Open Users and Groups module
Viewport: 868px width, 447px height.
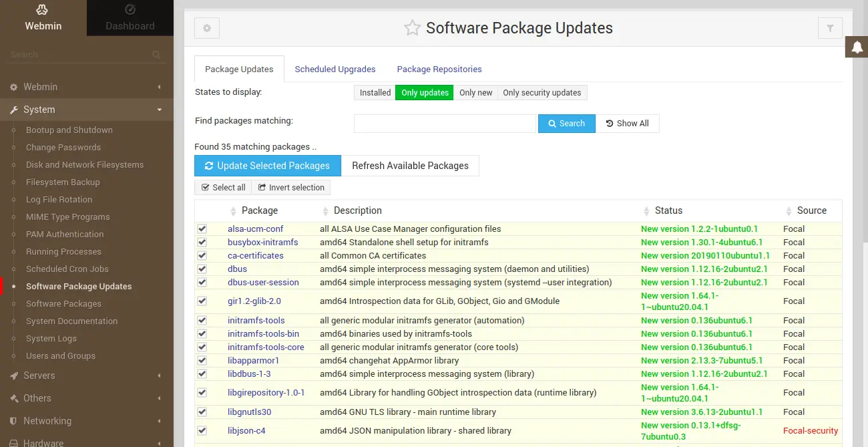pos(61,356)
